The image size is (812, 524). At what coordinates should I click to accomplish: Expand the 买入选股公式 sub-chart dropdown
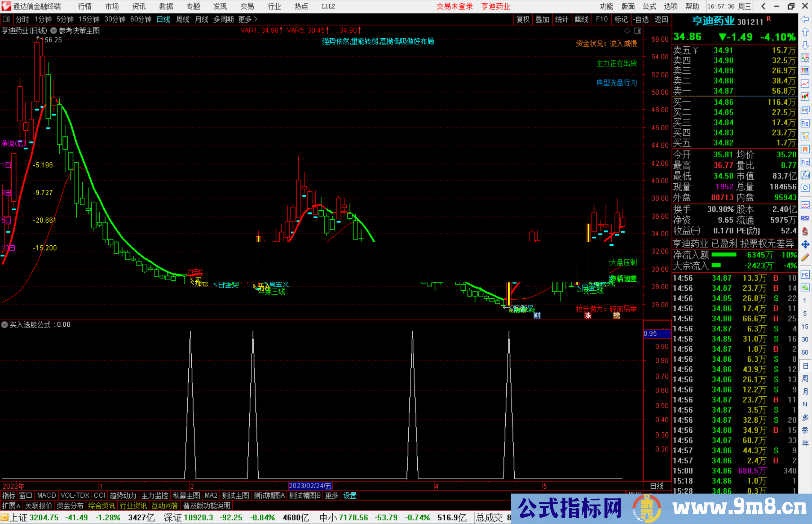click(x=5, y=325)
